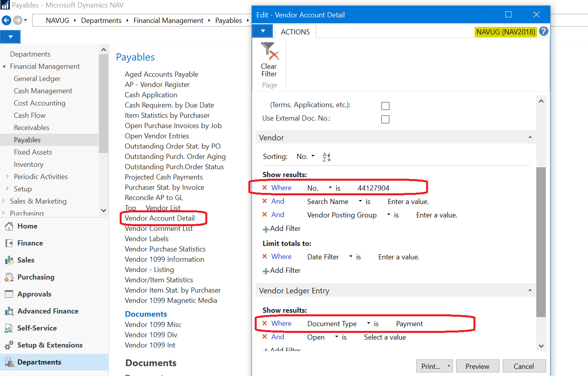Open the Document Type field dropdown

pos(368,323)
